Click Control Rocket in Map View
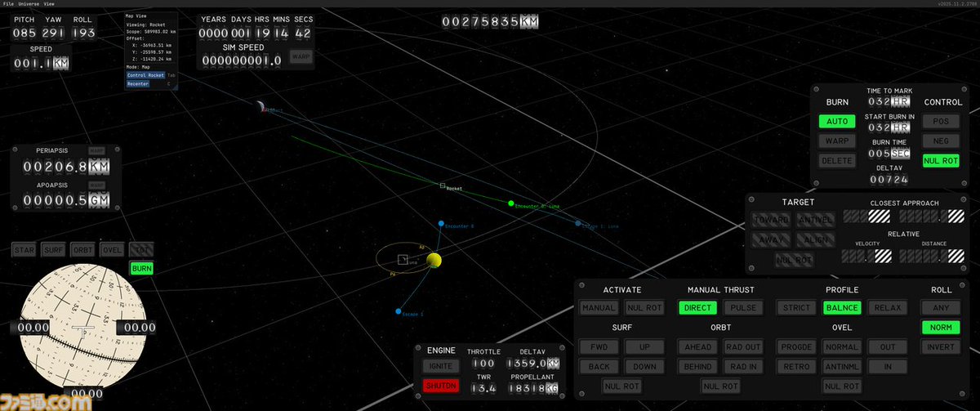Viewport: 980px width, 411px height. pyautogui.click(x=146, y=74)
